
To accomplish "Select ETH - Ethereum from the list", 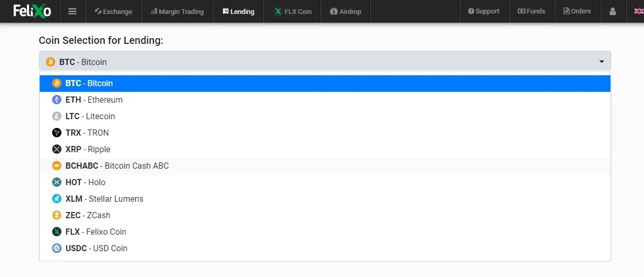I will tap(325, 100).
